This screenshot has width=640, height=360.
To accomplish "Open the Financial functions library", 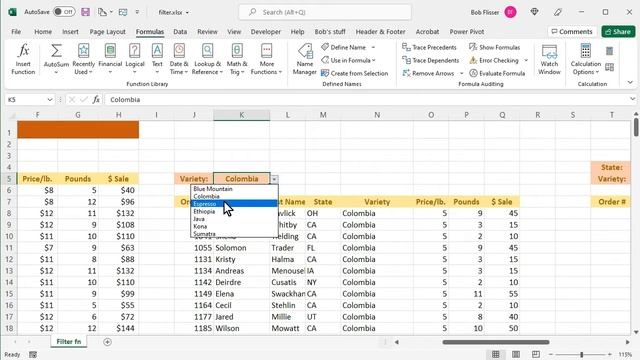I will (x=110, y=59).
